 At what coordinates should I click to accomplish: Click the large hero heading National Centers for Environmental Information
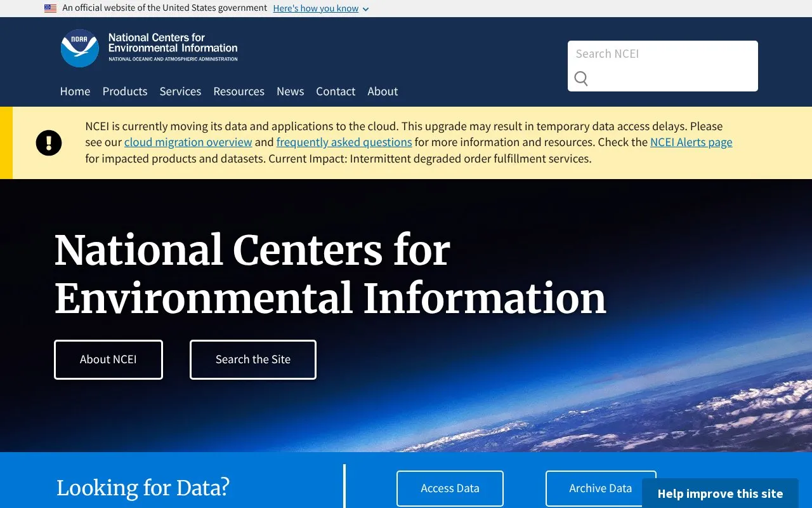point(331,274)
